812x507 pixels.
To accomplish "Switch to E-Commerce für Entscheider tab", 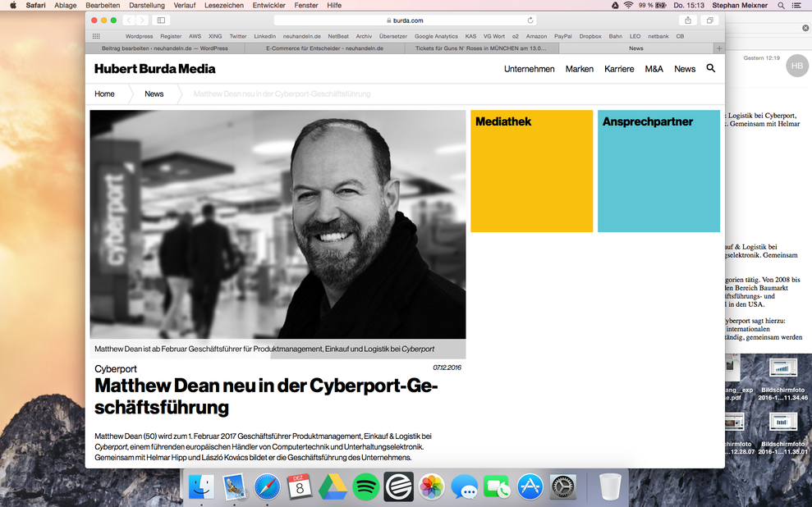I will coord(324,48).
